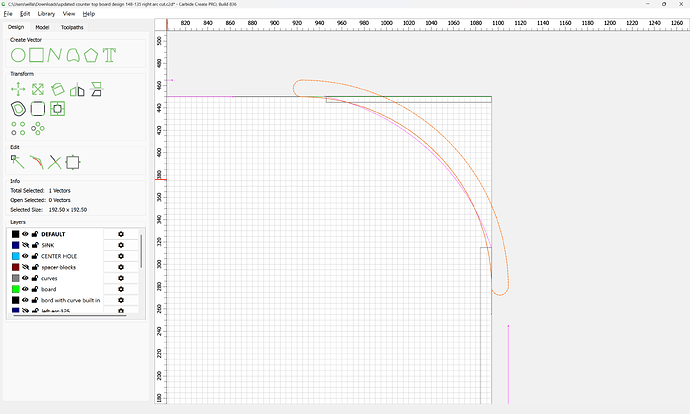Select the Rotate transform icon
Viewport: 690px width, 414px height.
pos(57,90)
